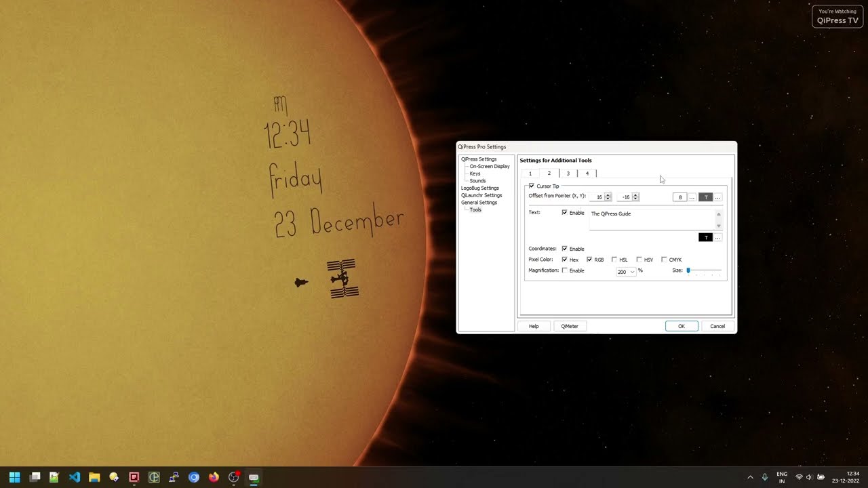This screenshot has width=868, height=488.
Task: Click the X offset value field
Action: (597, 197)
